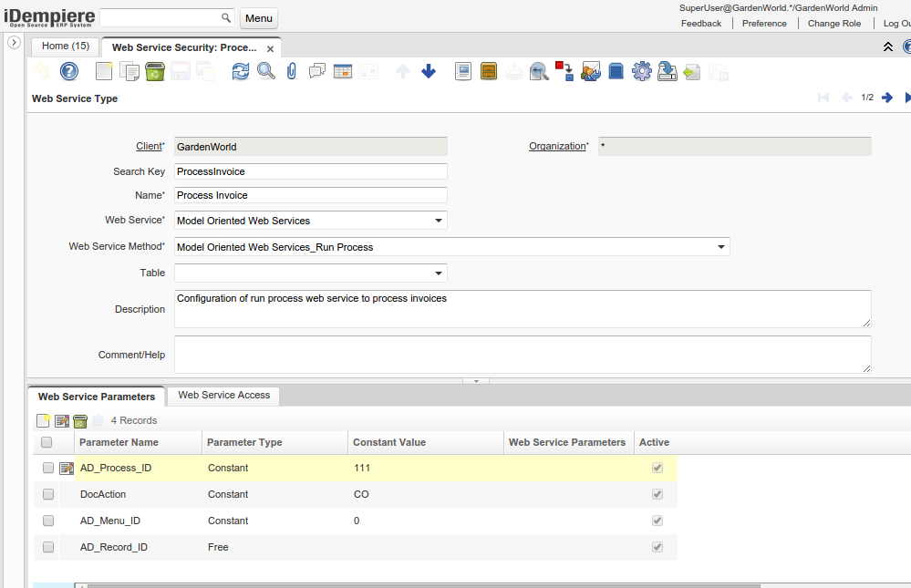Click the Attachment paperclip icon

pyautogui.click(x=292, y=71)
